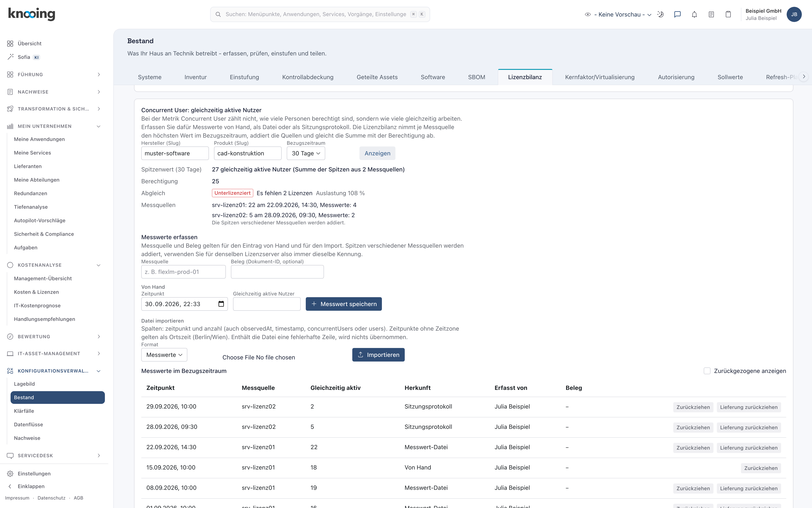Click the eye preview icon
This screenshot has height=508, width=812.
[x=587, y=14]
